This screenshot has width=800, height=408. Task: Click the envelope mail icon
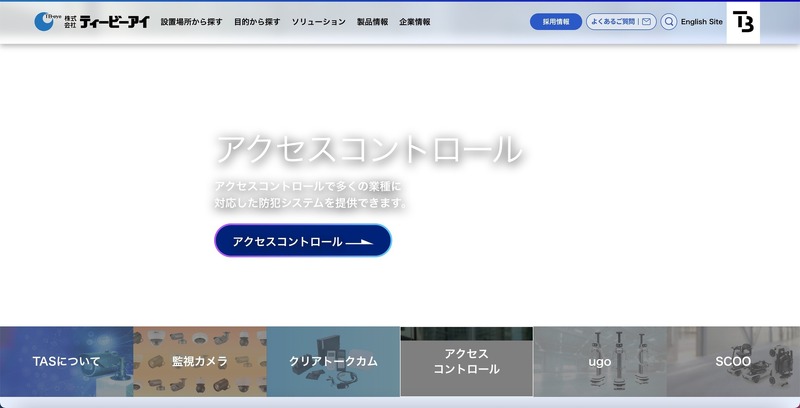(x=646, y=21)
